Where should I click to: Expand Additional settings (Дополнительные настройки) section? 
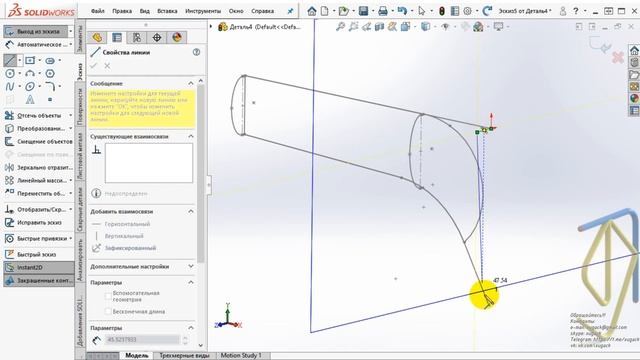(x=191, y=267)
